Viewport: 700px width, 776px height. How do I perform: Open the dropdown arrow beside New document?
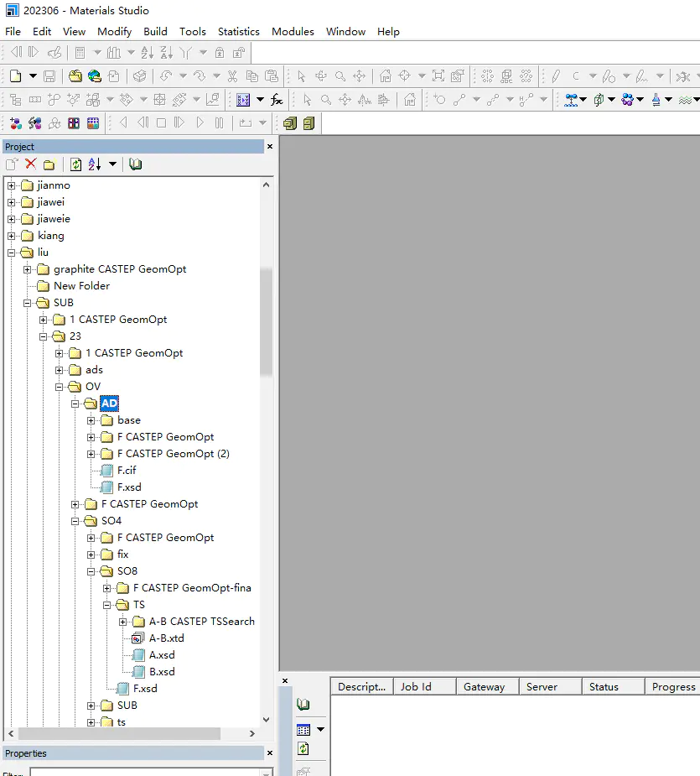(33, 76)
